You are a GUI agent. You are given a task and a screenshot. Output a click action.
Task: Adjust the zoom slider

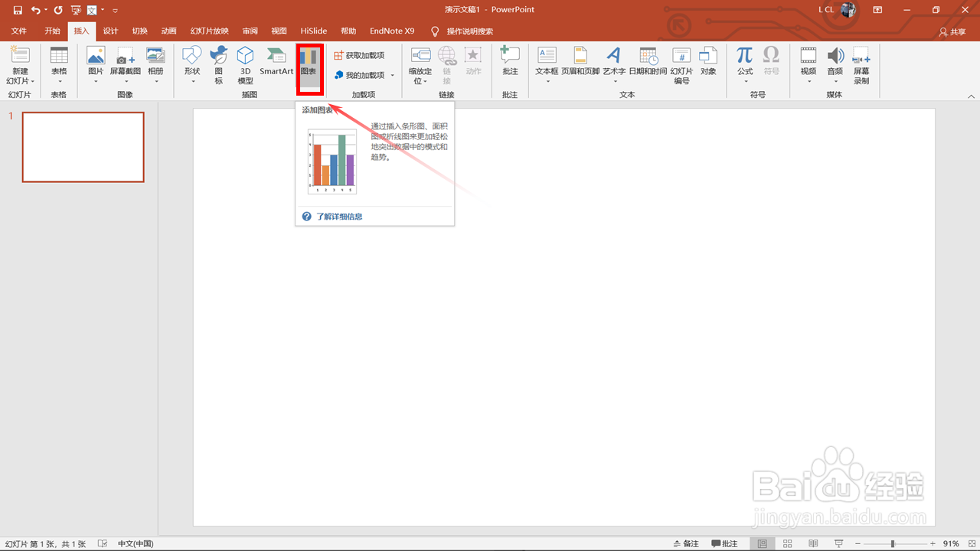(893, 543)
